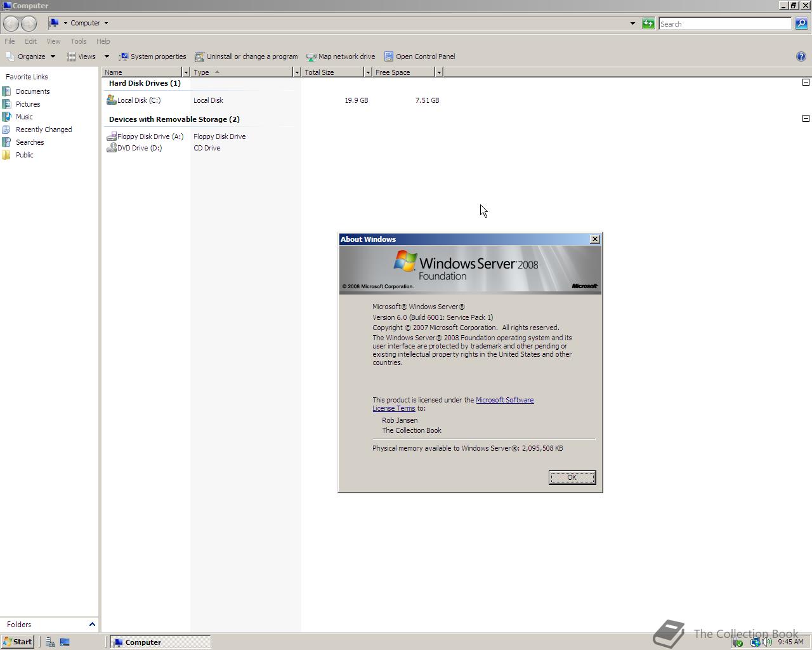This screenshot has width=812, height=650.
Task: Sort by the Total Size column header
Action: click(x=332, y=72)
